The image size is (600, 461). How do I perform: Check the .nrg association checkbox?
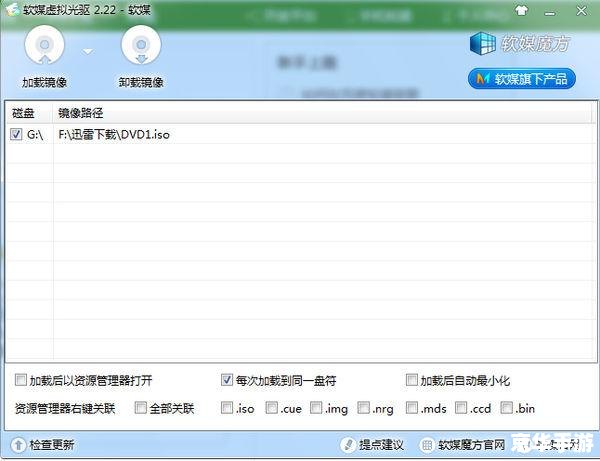(x=363, y=408)
